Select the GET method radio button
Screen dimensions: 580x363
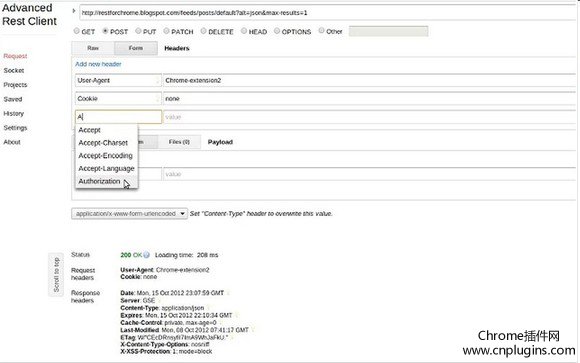(77, 31)
